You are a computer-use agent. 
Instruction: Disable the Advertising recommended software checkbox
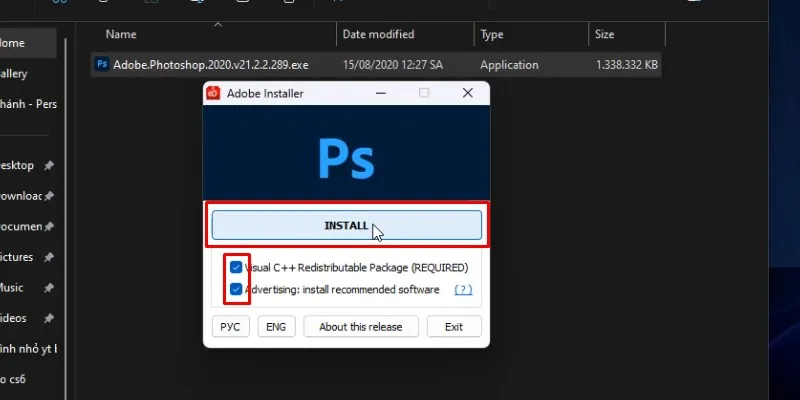pos(236,290)
